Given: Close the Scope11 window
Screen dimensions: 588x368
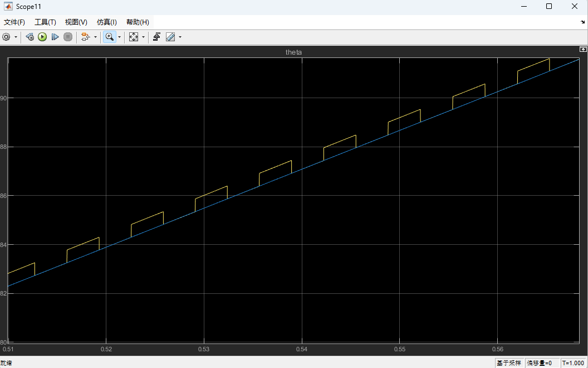Looking at the screenshot, I should 575,6.
